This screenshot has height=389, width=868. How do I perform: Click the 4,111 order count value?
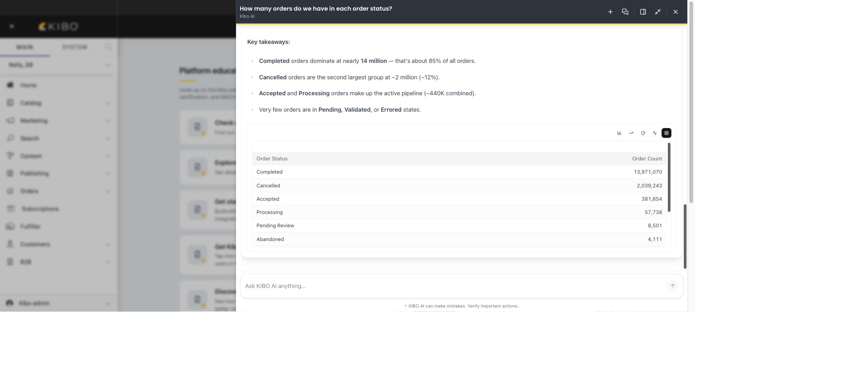pos(655,239)
